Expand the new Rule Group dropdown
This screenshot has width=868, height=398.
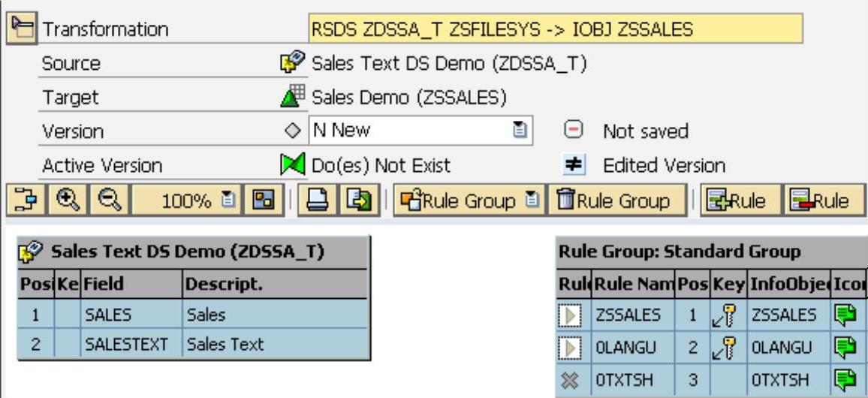point(531,201)
